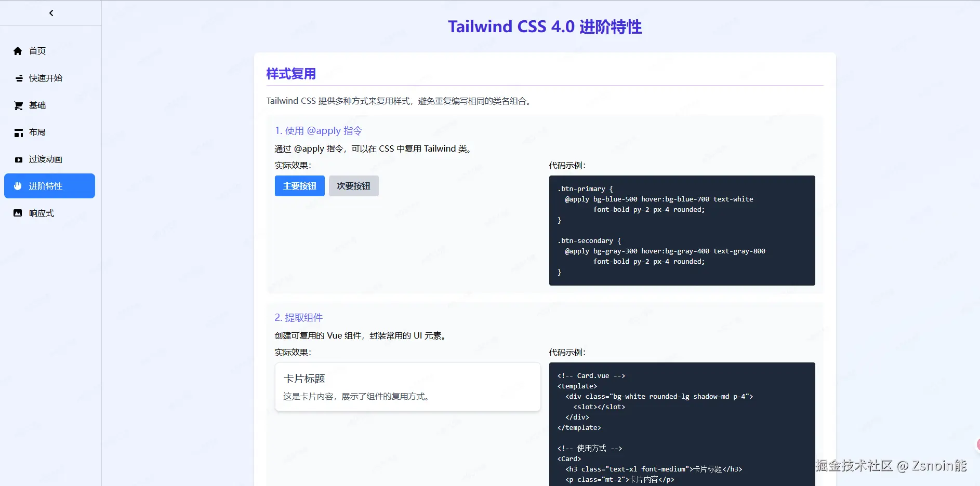
Task: Click the video icon beside 过渡动画
Action: [x=19, y=159]
